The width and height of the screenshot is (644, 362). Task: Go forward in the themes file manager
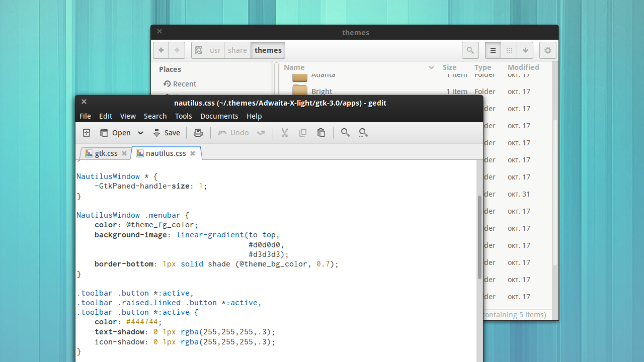pos(177,50)
